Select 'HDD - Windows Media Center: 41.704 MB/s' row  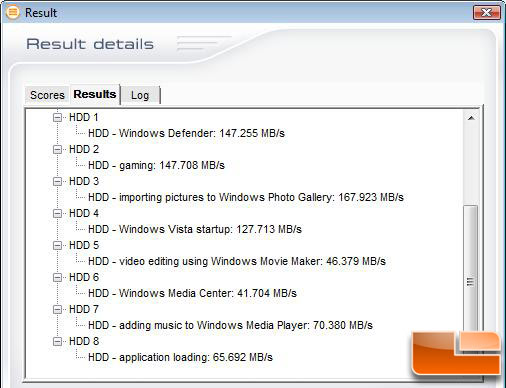pos(192,293)
